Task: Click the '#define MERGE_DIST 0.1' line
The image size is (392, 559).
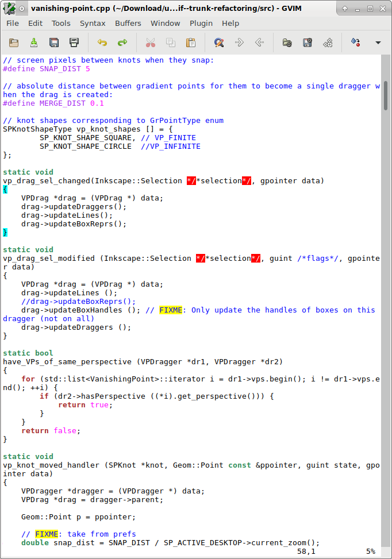Action: tap(53, 103)
